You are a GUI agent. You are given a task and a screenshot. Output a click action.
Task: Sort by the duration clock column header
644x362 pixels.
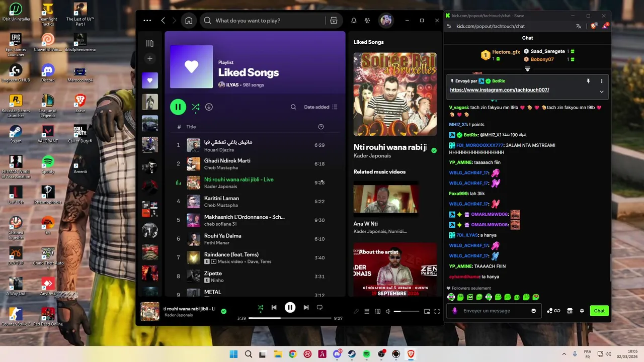321,127
